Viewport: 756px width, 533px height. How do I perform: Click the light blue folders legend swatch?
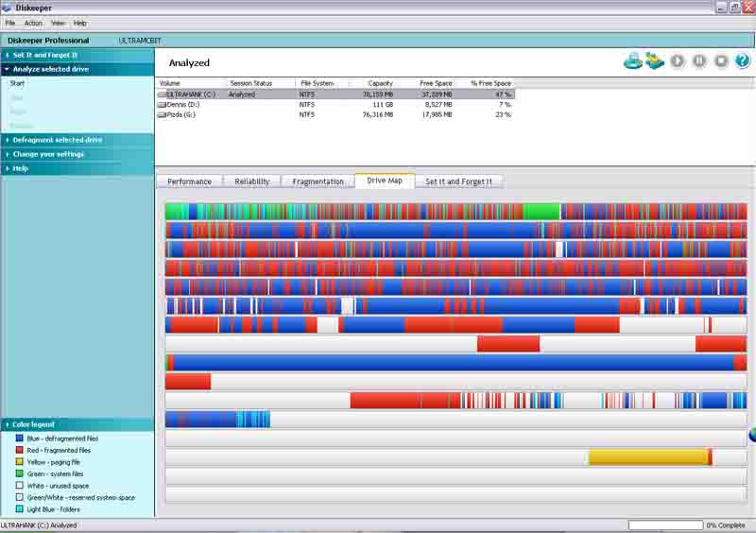click(x=19, y=509)
